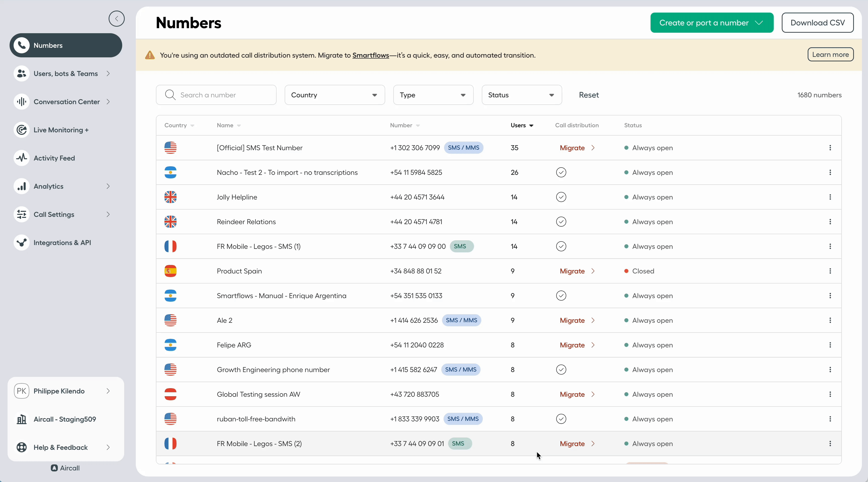This screenshot has width=868, height=482.
Task: Click the number +44 20 4571 3644
Action: tap(417, 197)
